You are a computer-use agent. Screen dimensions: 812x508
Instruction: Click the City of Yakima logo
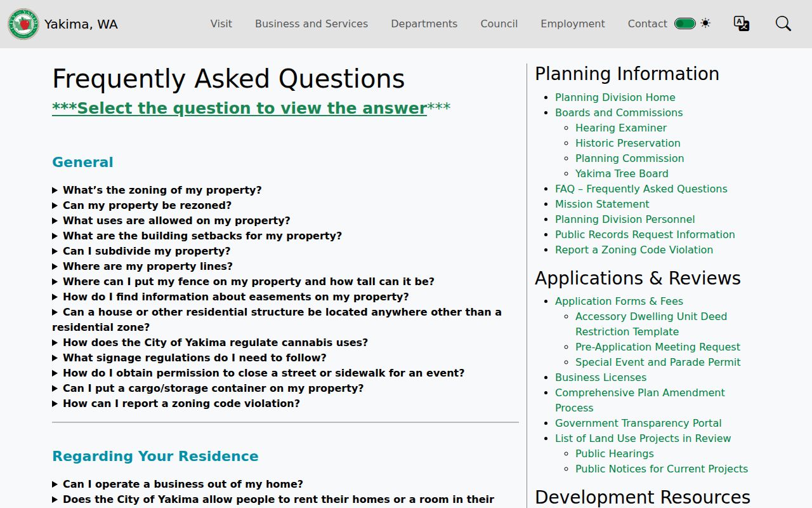tap(23, 24)
